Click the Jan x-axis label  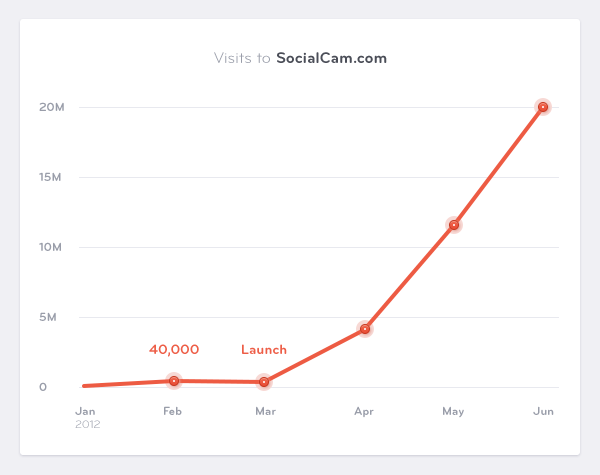coord(86,411)
